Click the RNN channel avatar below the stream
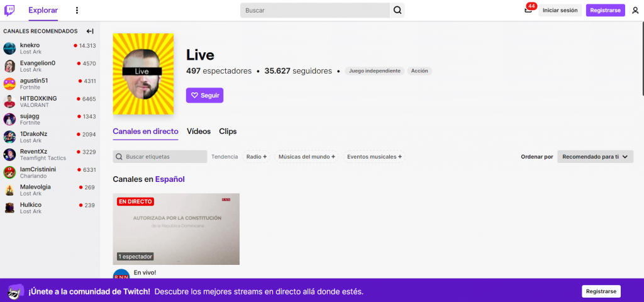The image size is (644, 302). click(121, 274)
